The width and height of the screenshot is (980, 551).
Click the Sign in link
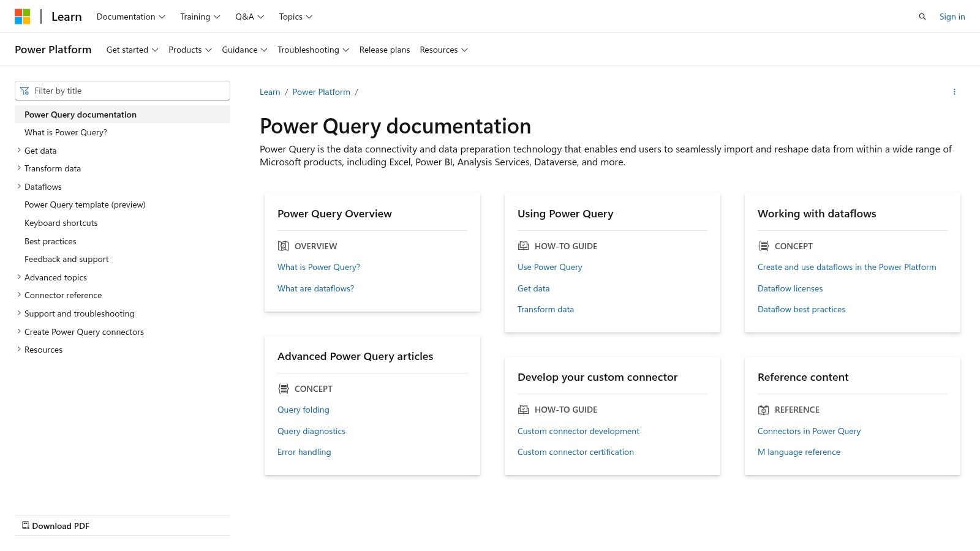pyautogui.click(x=952, y=17)
